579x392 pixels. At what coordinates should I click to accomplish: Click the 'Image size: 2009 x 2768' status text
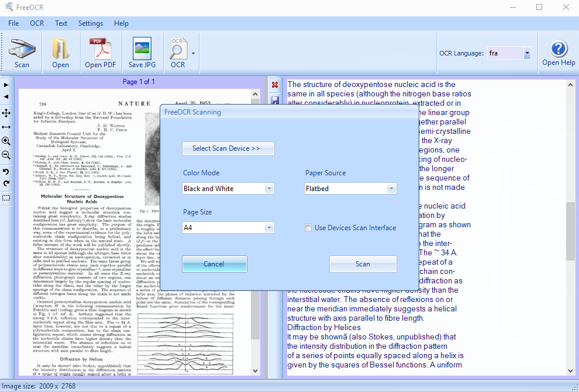pyautogui.click(x=39, y=386)
